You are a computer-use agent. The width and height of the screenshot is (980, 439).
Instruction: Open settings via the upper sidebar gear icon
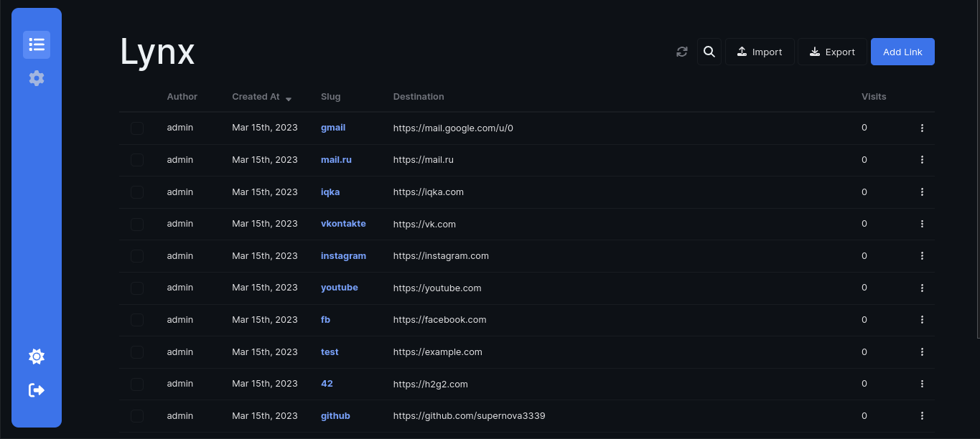click(37, 78)
